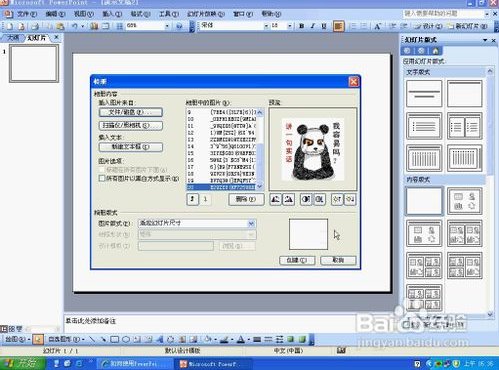Open the Draw menu on drawing toolbar
499x370 pixels.
[18, 339]
